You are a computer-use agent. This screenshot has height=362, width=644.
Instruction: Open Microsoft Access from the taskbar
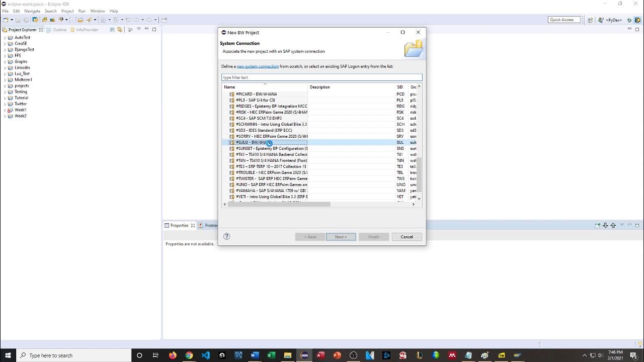pyautogui.click(x=320, y=355)
